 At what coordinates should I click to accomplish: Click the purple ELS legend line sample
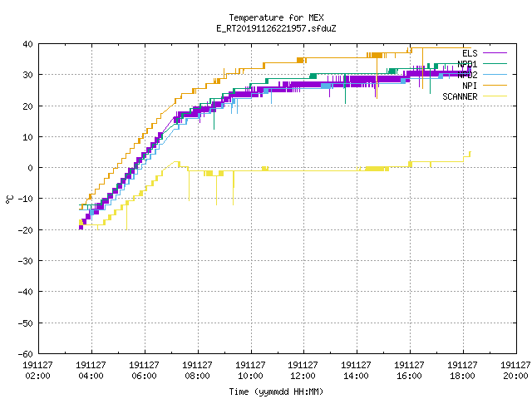point(495,53)
